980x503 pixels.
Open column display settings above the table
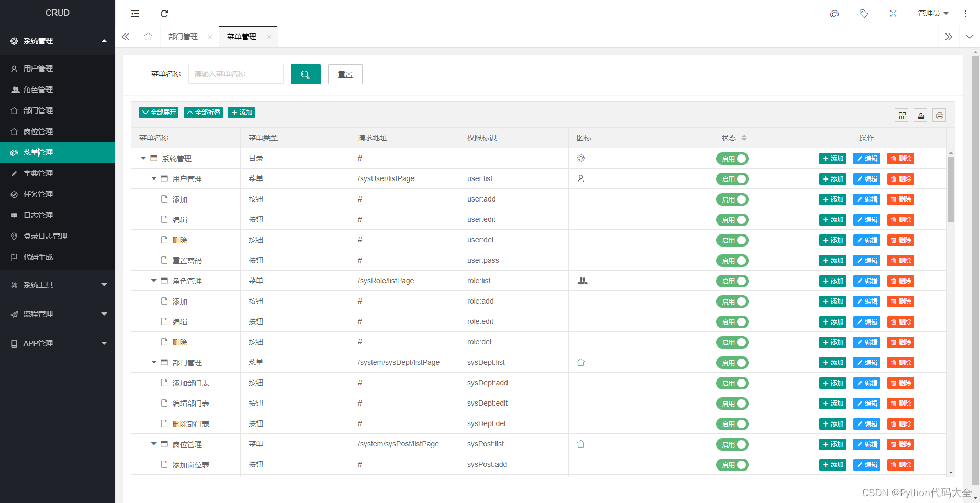[902, 115]
